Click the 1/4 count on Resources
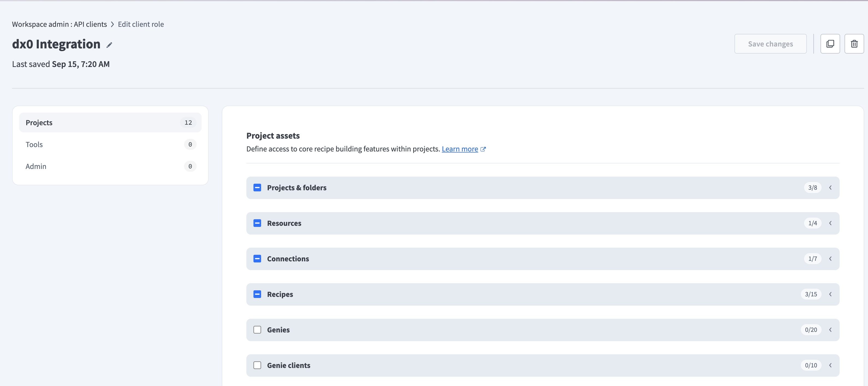 812,223
